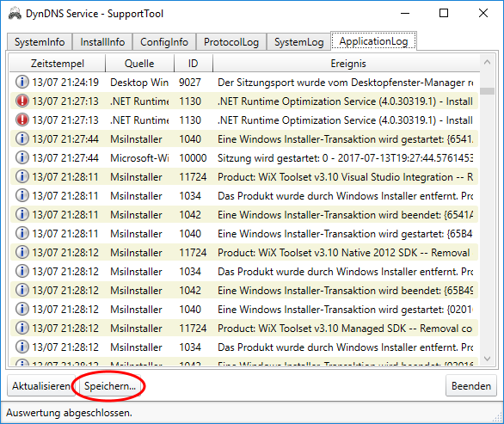Click the info icon of the Microsoft-Wi 10000 event
The height and width of the screenshot is (424, 504).
click(22, 158)
